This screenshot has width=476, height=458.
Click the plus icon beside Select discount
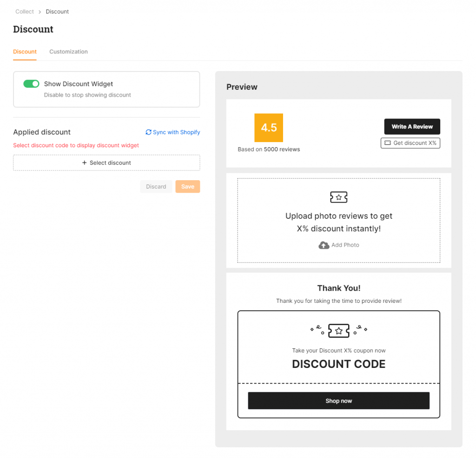[85, 163]
